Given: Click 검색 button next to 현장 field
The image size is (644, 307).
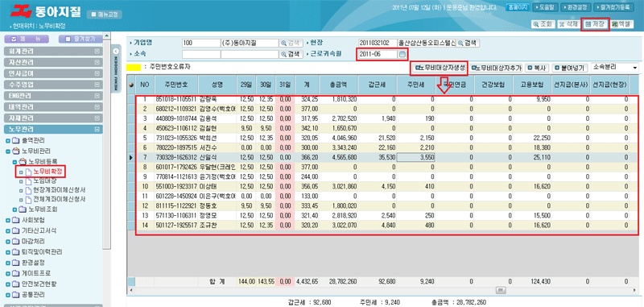Looking at the screenshot, I should [468, 44].
